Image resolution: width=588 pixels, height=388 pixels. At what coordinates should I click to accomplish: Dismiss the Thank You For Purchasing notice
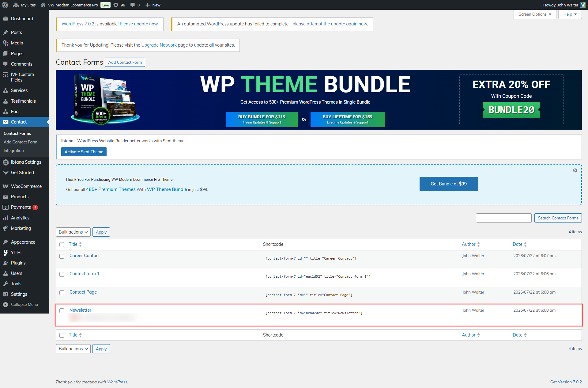pos(575,170)
